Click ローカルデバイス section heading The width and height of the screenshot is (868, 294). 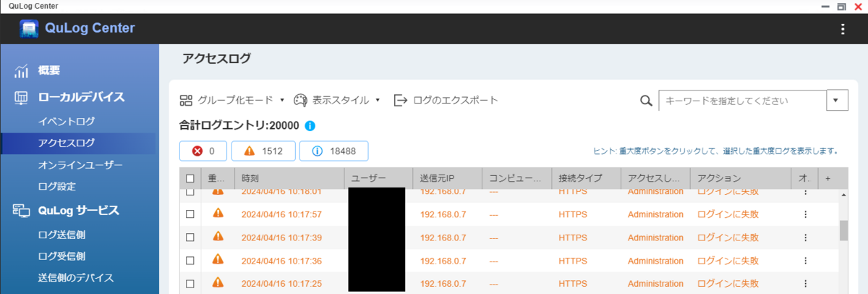tap(81, 97)
